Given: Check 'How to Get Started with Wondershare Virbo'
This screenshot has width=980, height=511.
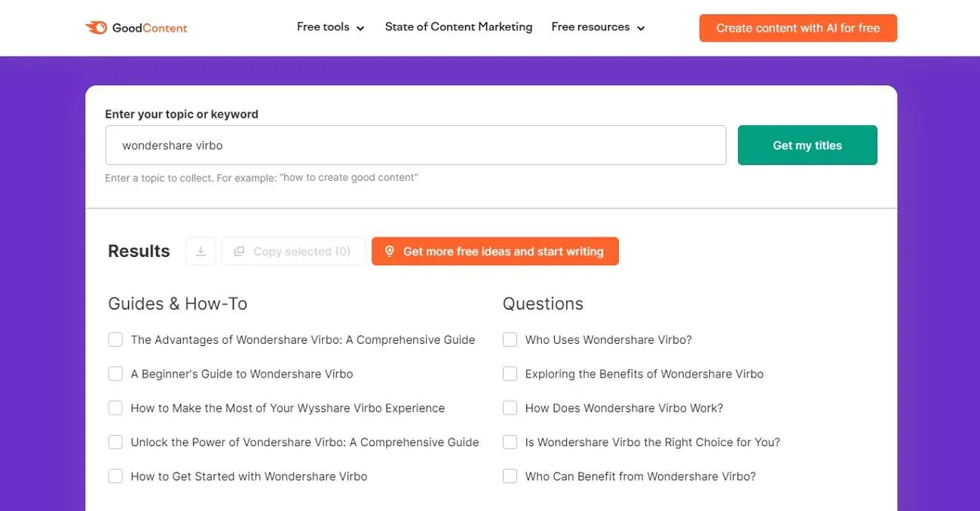Looking at the screenshot, I should (x=115, y=476).
